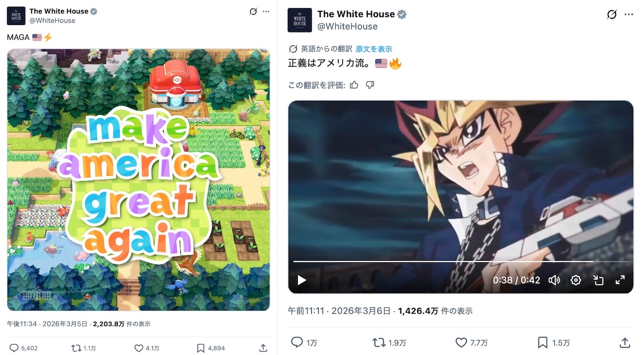Repost the MAGA tweet
Viewport: 644px width, 355px height.
(x=76, y=348)
